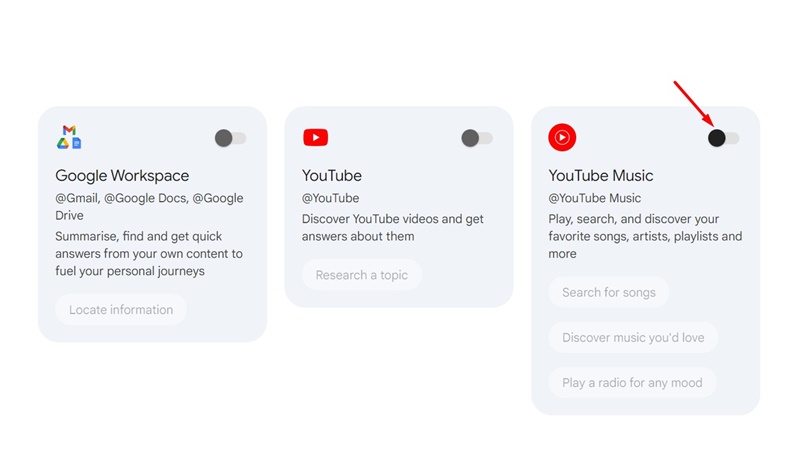Viewport: 800px width, 455px height.
Task: Select 'Play a radio for any mood'
Action: [x=632, y=383]
